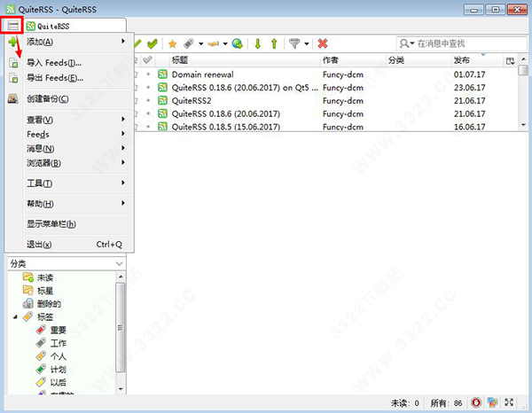Sort by 作者 column header
Image resolution: width=532 pixels, height=413 pixels.
click(x=353, y=60)
